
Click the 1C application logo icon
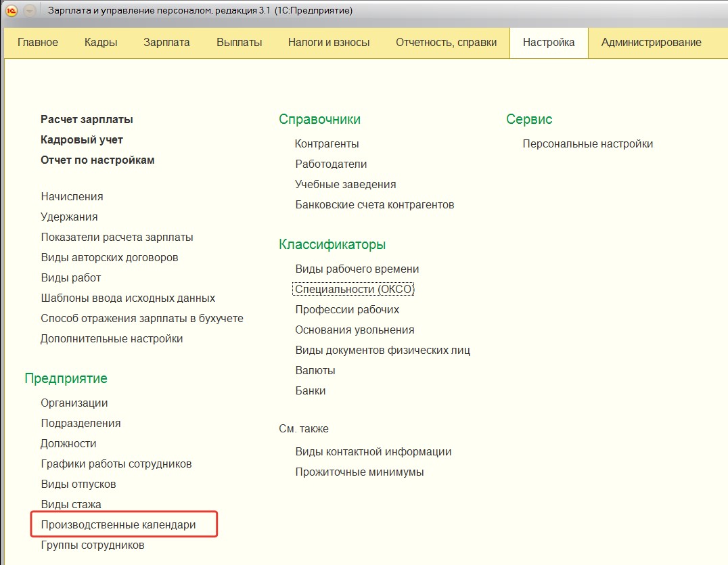tap(11, 10)
